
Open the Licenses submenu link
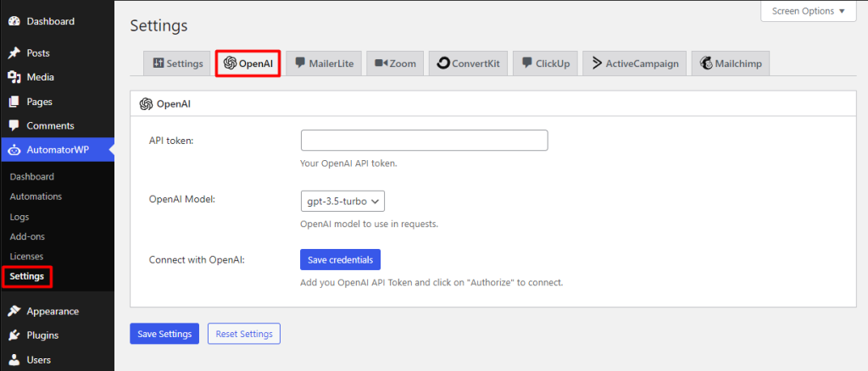pyautogui.click(x=26, y=257)
